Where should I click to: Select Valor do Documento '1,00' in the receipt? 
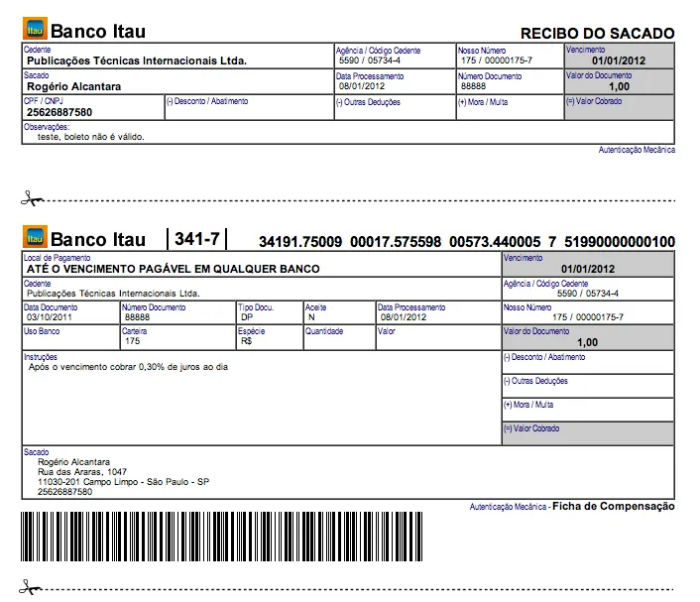coord(620,86)
